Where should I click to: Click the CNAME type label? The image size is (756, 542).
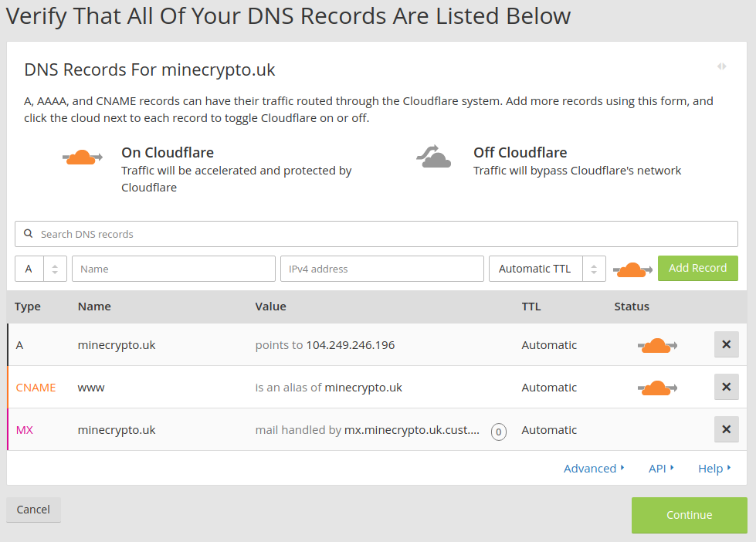coord(36,388)
